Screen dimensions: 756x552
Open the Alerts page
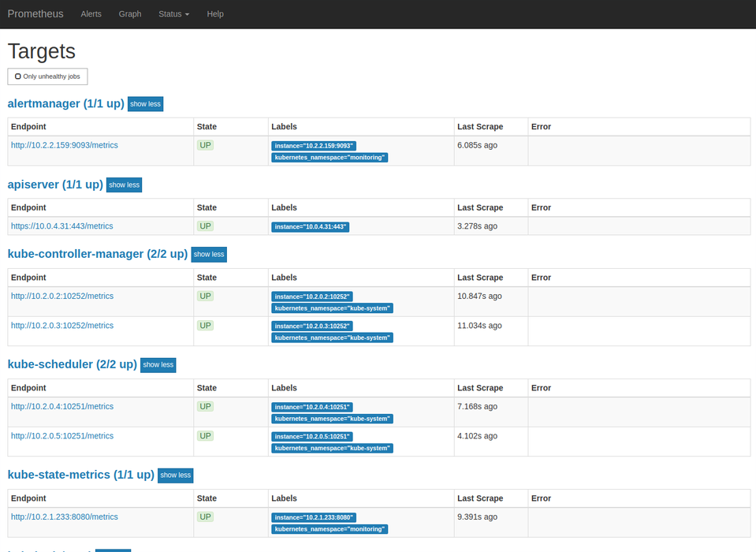(x=91, y=14)
